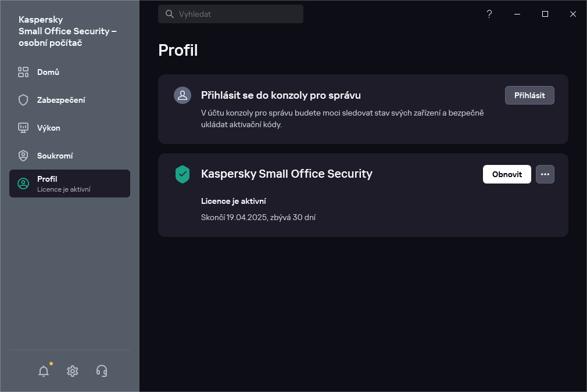Click the Soukromí privacy shield icon
This screenshot has height=392, width=587.
pos(23,156)
